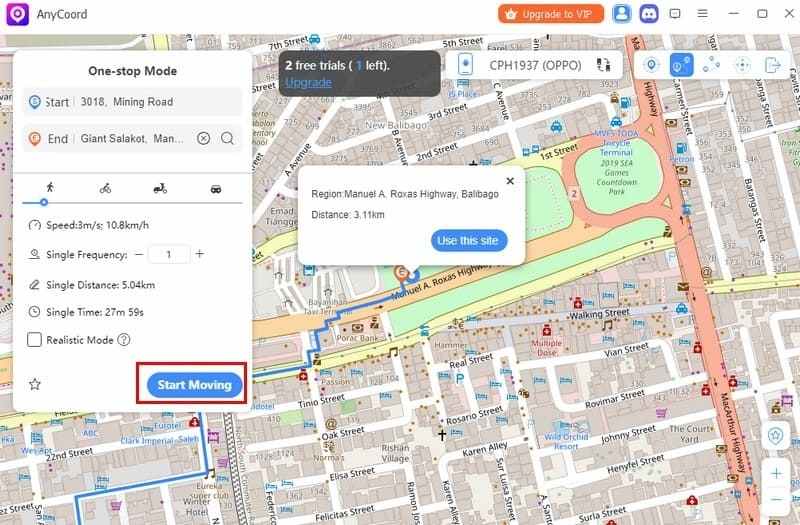The image size is (800, 525).
Task: Switch to Multi-stop mode icon
Action: pyautogui.click(x=711, y=65)
